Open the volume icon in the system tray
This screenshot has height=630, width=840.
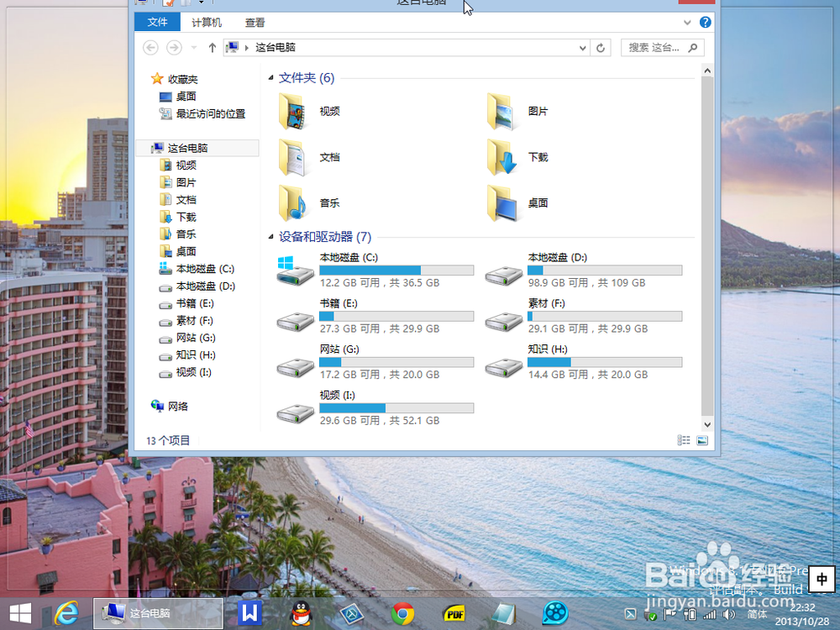729,613
